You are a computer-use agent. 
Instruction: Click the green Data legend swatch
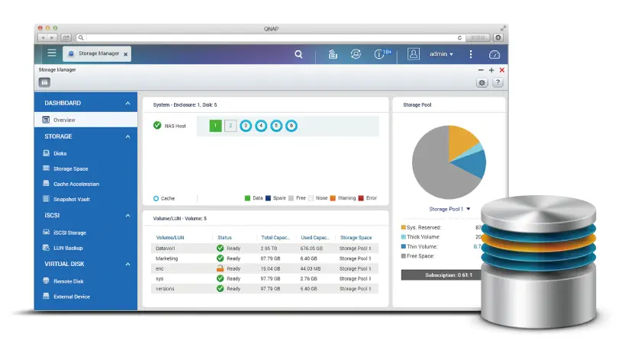click(x=247, y=198)
